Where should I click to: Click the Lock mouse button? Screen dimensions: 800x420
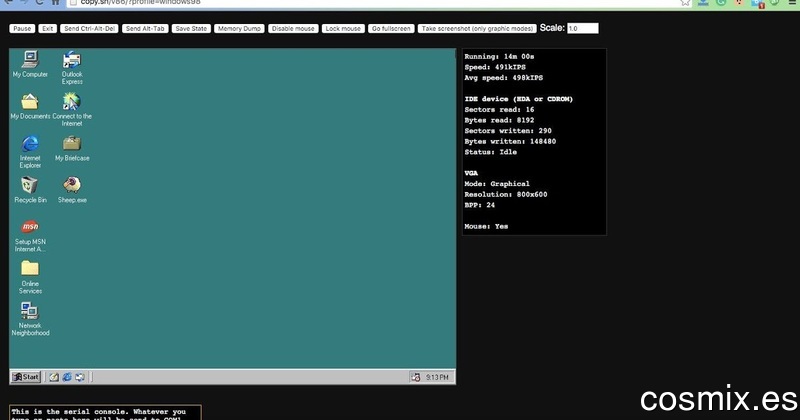[x=343, y=29]
